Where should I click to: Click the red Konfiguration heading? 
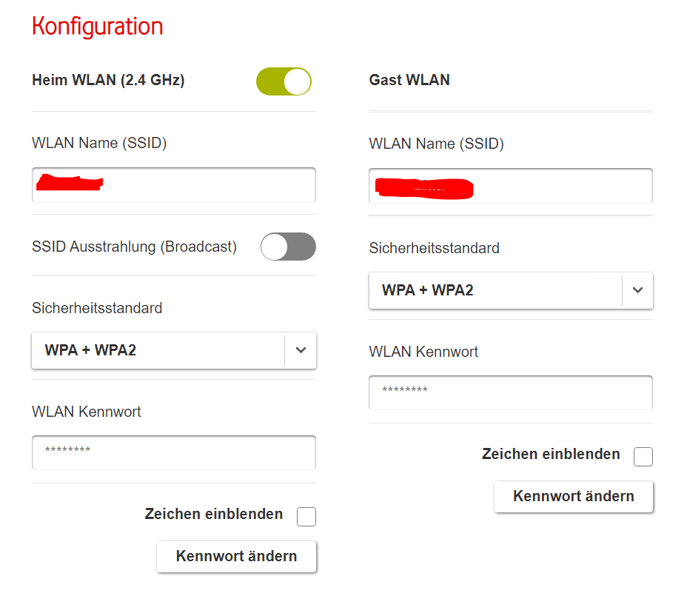click(98, 27)
